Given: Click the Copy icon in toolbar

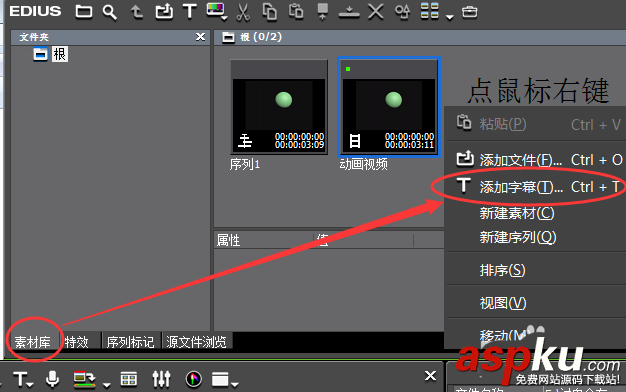Looking at the screenshot, I should tap(269, 12).
